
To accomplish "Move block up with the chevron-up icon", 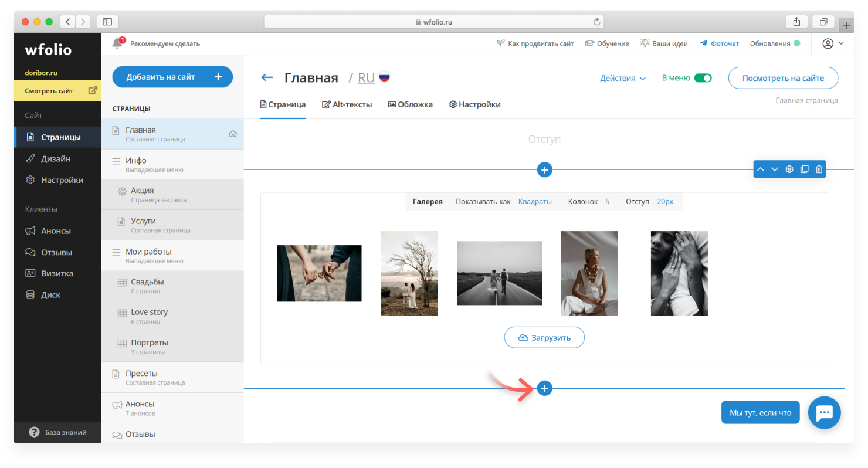I will tap(761, 169).
